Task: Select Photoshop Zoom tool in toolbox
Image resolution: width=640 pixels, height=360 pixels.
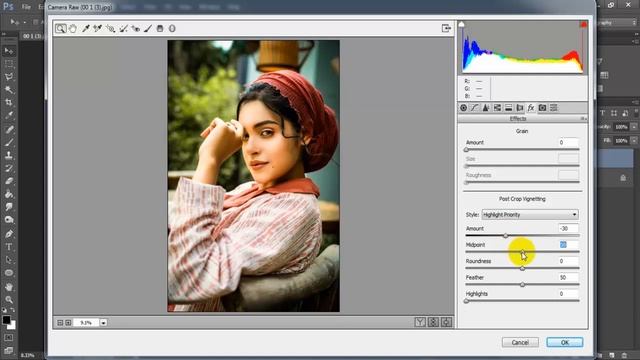Action: click(x=9, y=300)
